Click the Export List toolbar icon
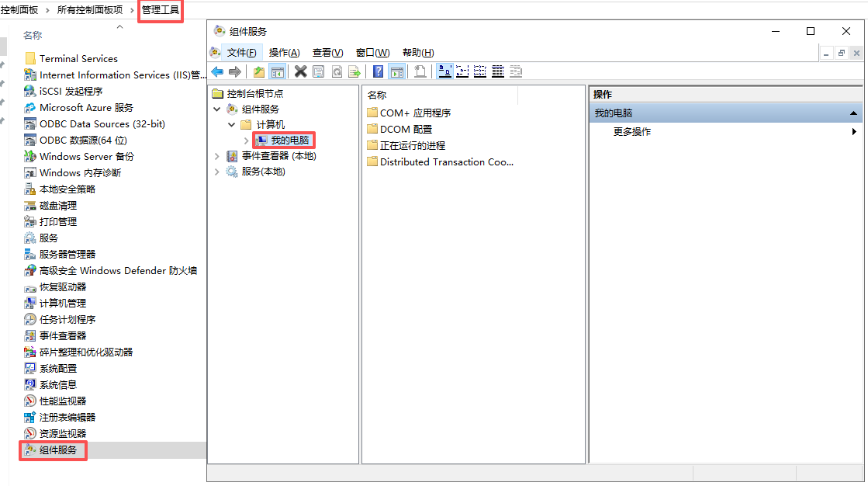Viewport: 868px width, 486px height. pos(354,72)
